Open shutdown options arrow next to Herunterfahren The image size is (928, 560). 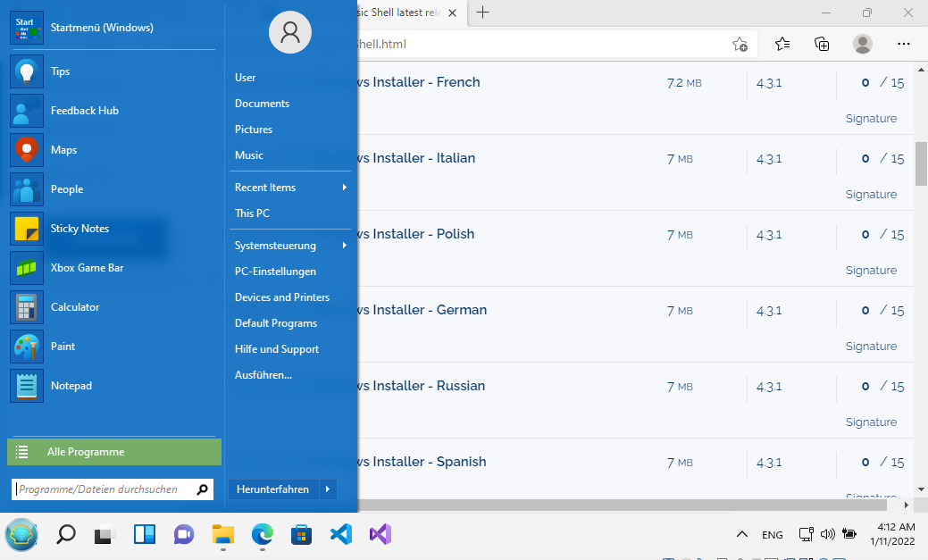(328, 489)
